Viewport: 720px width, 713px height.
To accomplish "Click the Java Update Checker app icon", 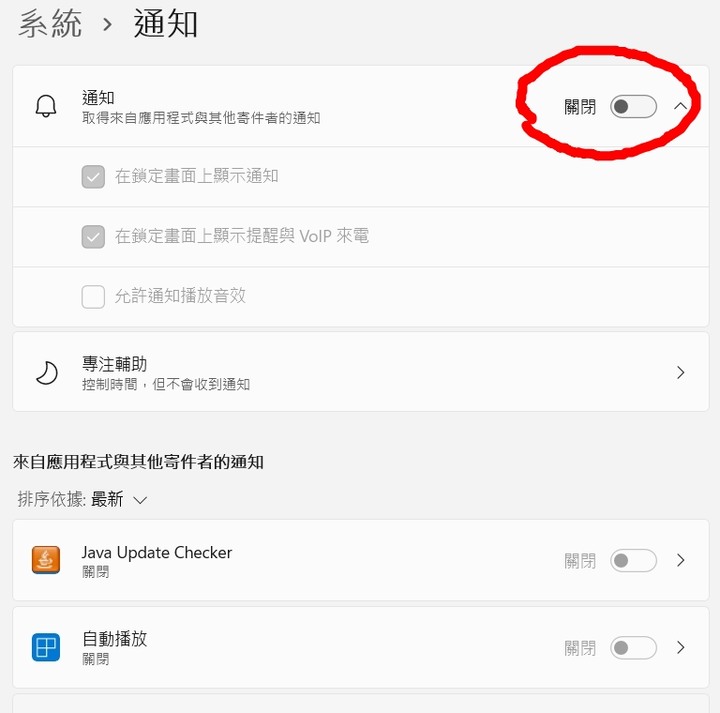I will pos(46,560).
